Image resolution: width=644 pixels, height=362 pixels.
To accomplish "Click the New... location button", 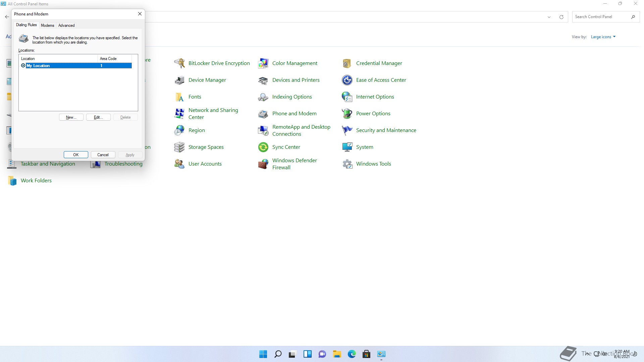I will pyautogui.click(x=71, y=117).
